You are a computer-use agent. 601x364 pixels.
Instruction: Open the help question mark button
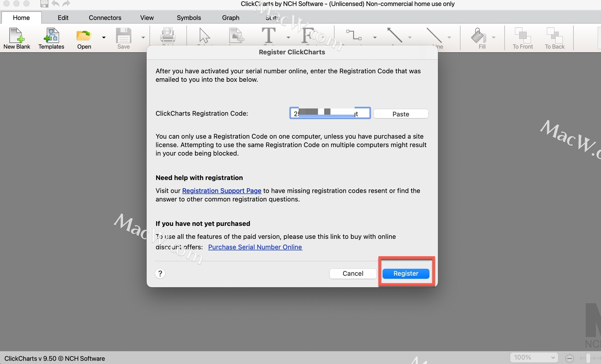[x=160, y=274]
